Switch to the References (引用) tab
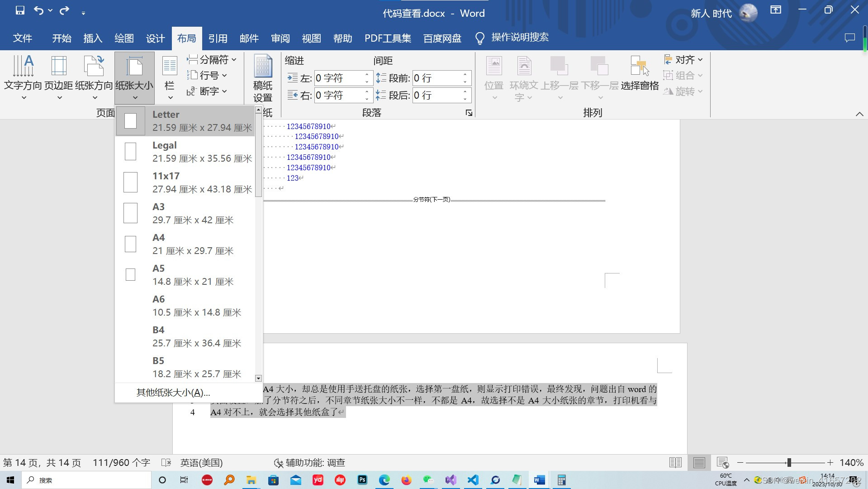This screenshot has width=868, height=489. pos(218,38)
